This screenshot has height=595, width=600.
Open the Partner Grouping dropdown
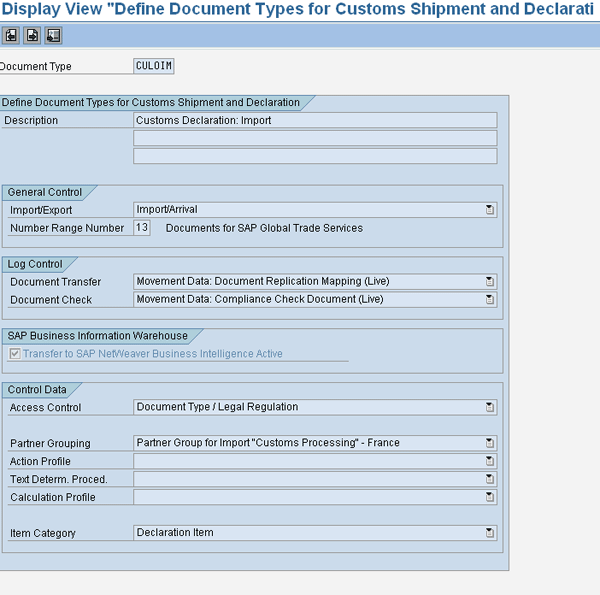pos(489,443)
